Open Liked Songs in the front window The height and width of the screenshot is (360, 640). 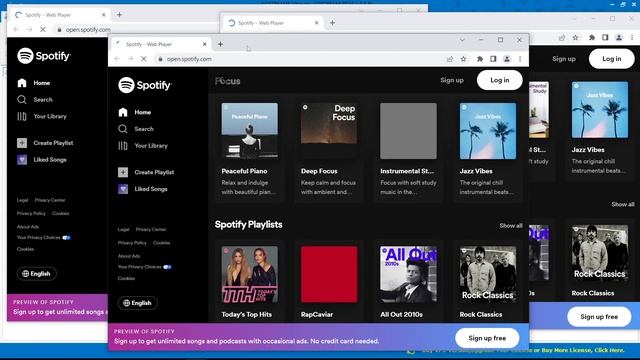[x=143, y=189]
